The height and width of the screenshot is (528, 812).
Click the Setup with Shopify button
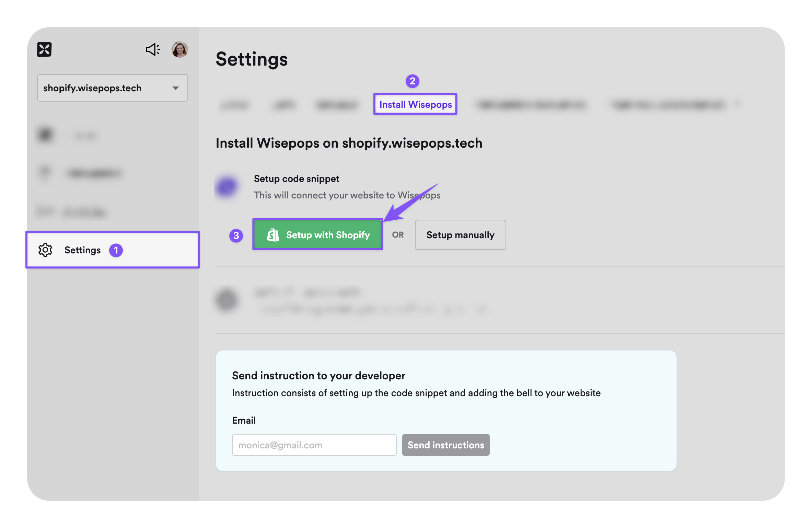click(x=317, y=235)
